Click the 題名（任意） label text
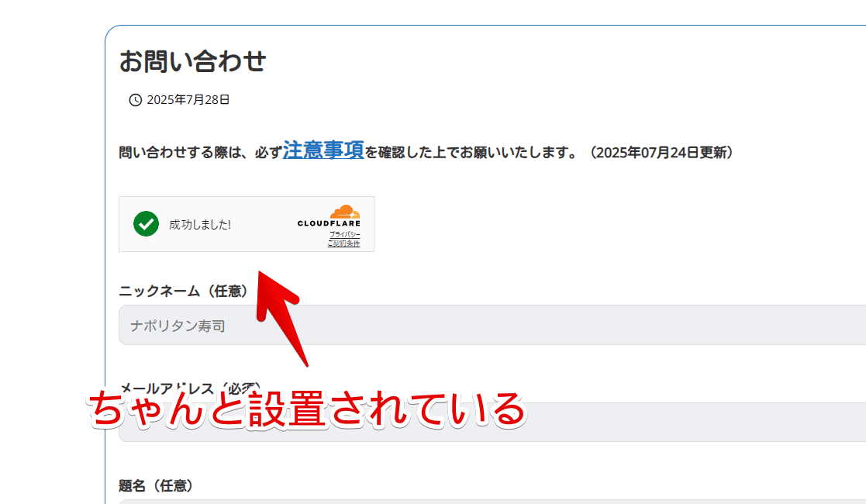866x504 pixels. click(x=157, y=485)
